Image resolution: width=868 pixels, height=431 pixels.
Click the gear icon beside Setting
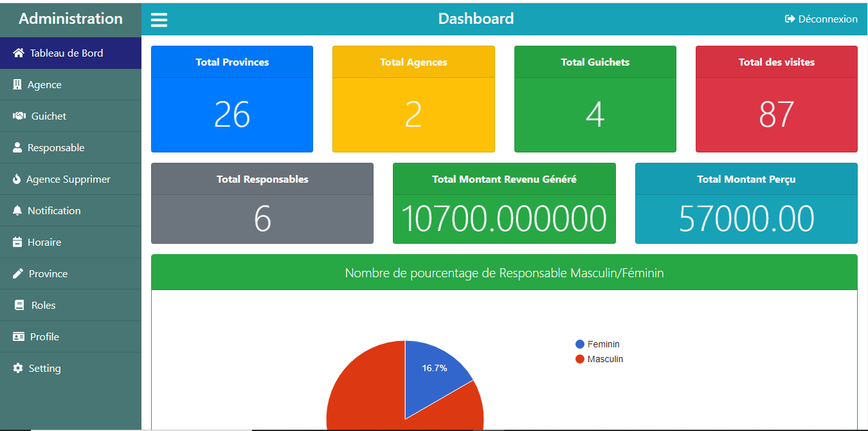point(18,368)
